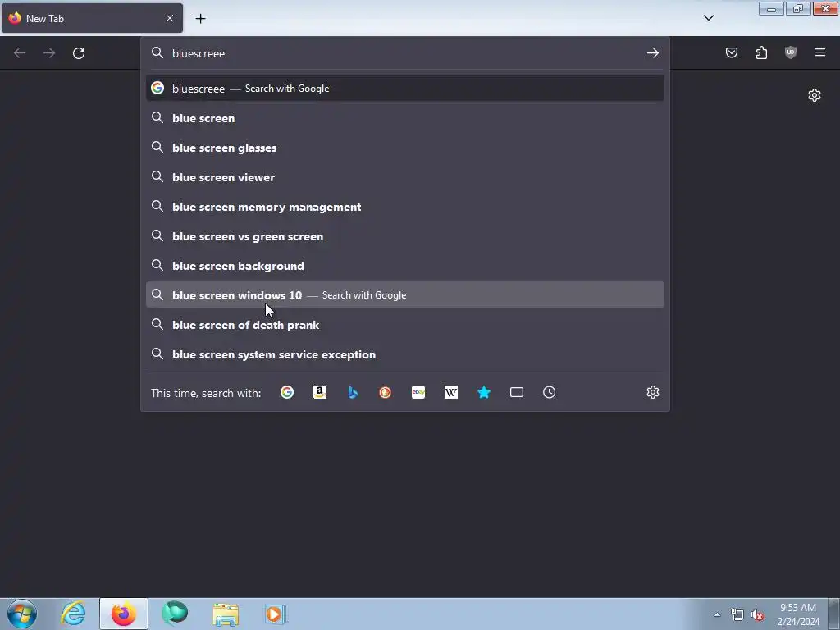This screenshot has width=840, height=630.
Task: Click the address bar input field
Action: click(x=404, y=53)
